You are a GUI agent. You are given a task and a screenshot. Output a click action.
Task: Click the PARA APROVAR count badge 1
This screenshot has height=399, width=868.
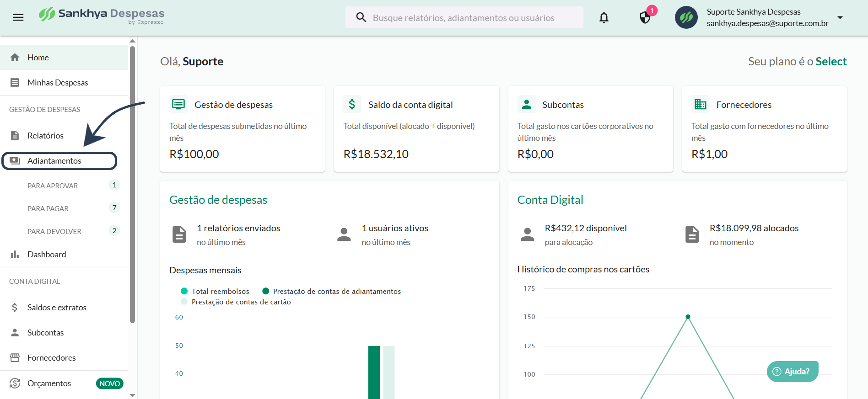pos(114,185)
